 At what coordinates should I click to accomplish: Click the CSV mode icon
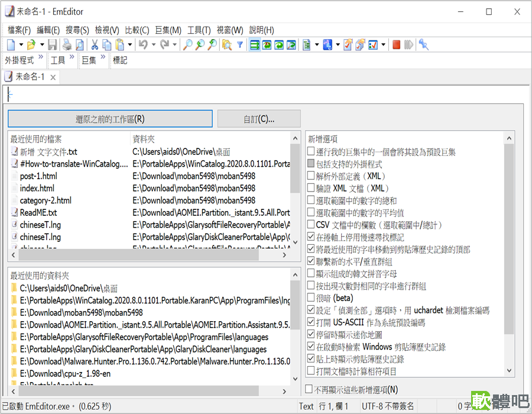(307, 45)
